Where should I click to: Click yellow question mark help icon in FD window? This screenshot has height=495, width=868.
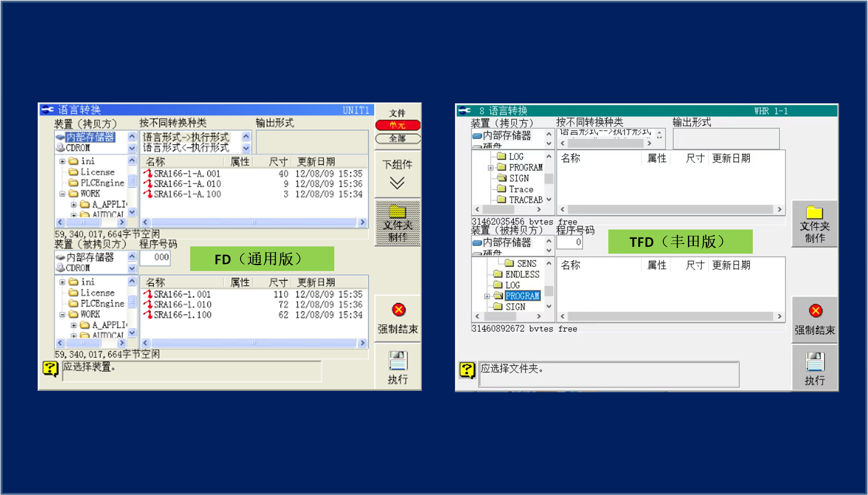tap(50, 368)
